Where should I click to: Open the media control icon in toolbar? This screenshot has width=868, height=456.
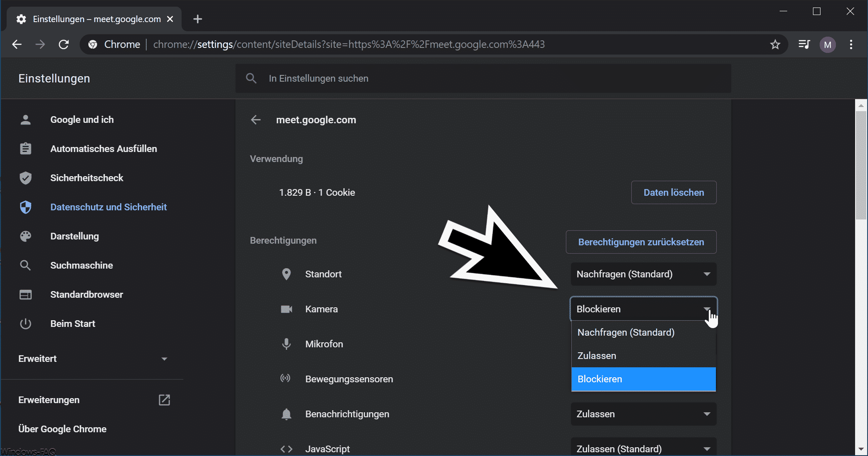click(804, 44)
